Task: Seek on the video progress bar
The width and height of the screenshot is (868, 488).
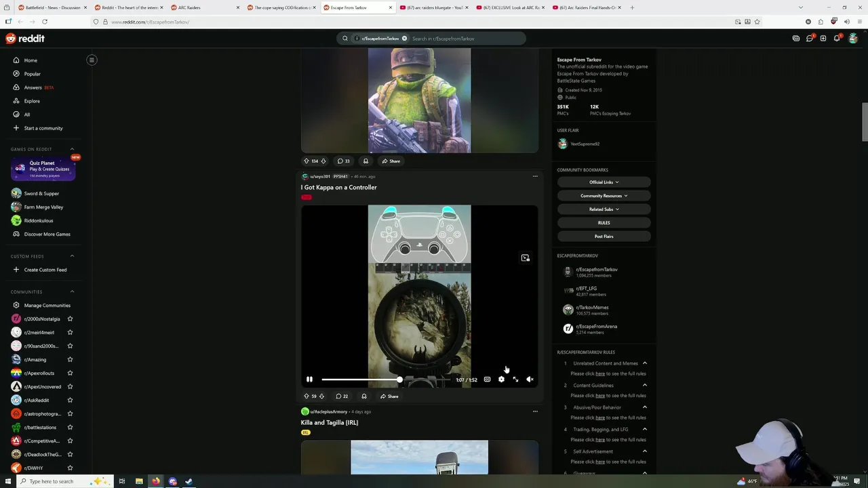Action: (384, 380)
